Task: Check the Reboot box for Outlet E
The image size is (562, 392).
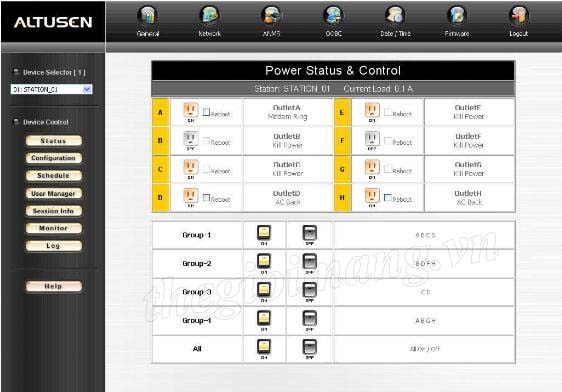Action: click(x=387, y=112)
